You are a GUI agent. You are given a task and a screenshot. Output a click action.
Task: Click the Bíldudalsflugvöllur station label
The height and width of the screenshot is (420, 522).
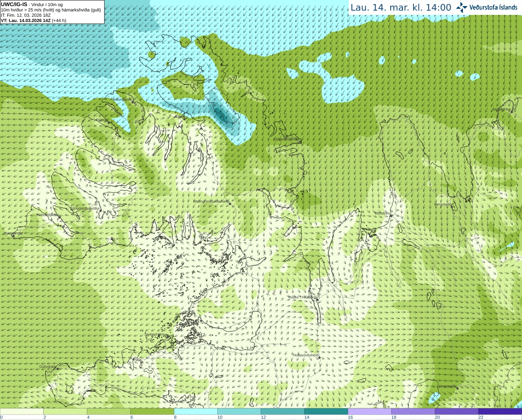click(85, 208)
